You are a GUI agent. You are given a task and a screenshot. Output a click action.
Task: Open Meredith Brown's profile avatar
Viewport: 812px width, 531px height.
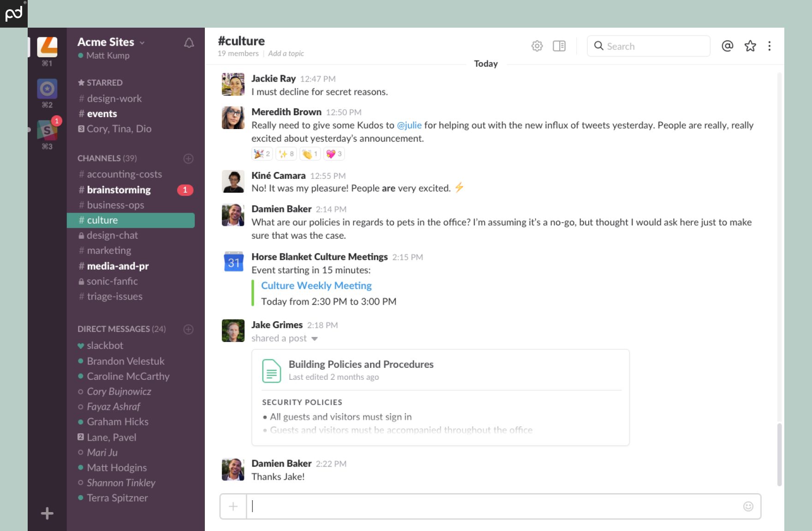point(233,118)
